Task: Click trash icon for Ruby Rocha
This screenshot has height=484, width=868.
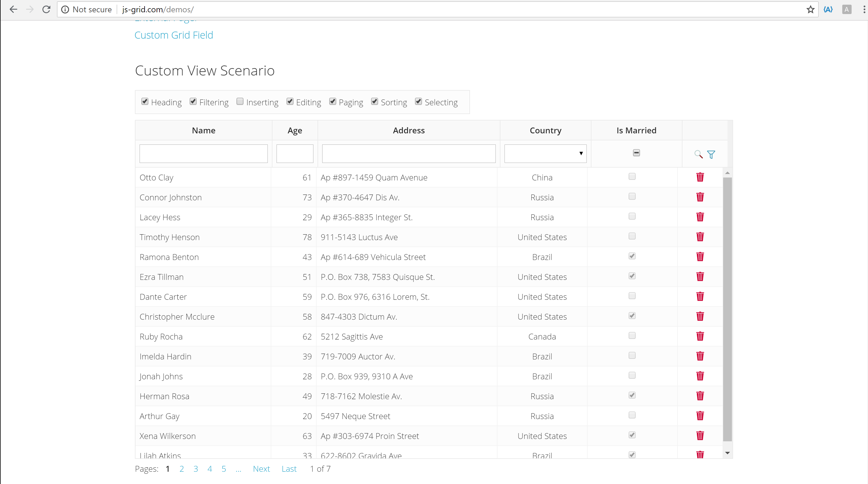Action: click(700, 336)
